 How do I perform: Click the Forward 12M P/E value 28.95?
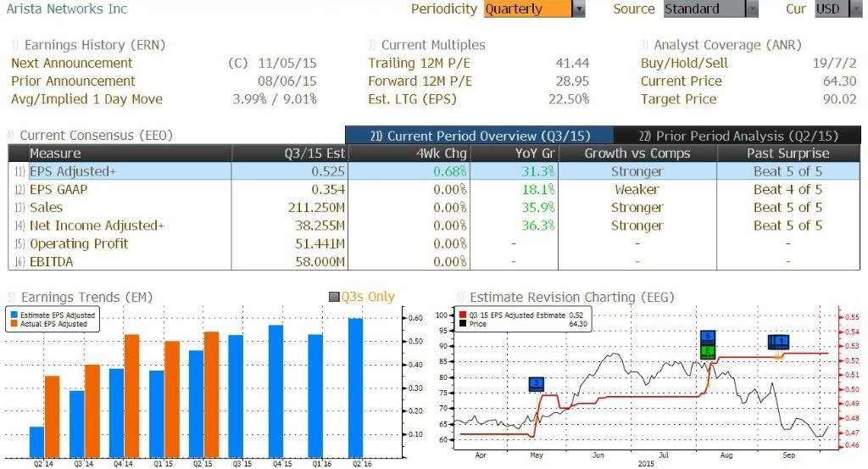pyautogui.click(x=572, y=81)
